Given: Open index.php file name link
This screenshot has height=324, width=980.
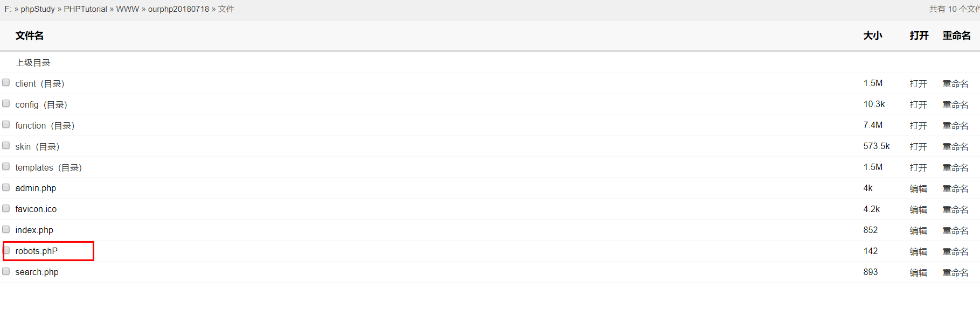Looking at the screenshot, I should coord(34,230).
